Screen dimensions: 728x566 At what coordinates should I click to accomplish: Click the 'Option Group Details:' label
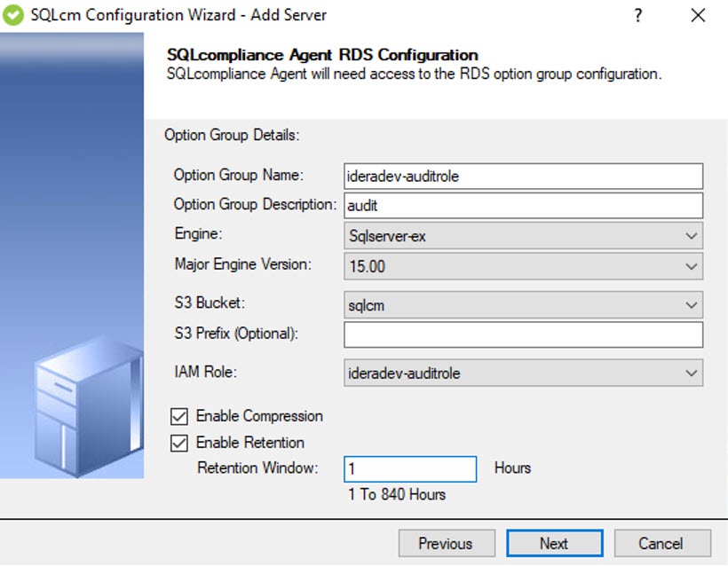(232, 135)
